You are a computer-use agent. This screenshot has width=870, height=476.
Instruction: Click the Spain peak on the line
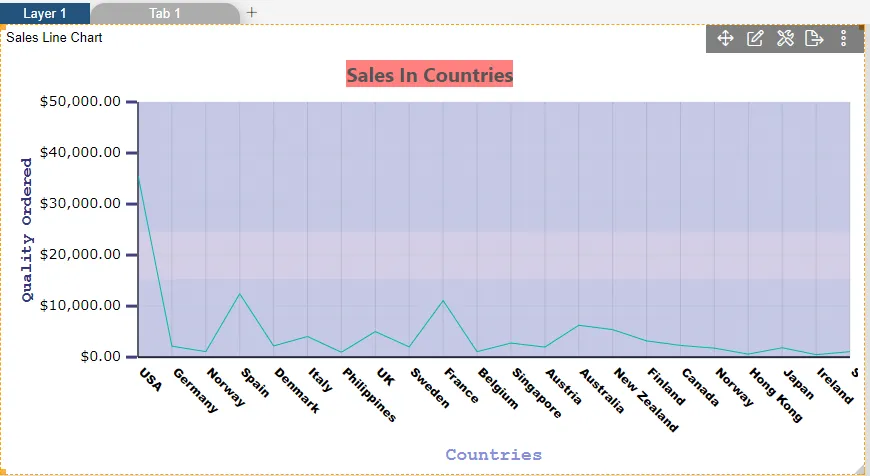click(x=240, y=294)
